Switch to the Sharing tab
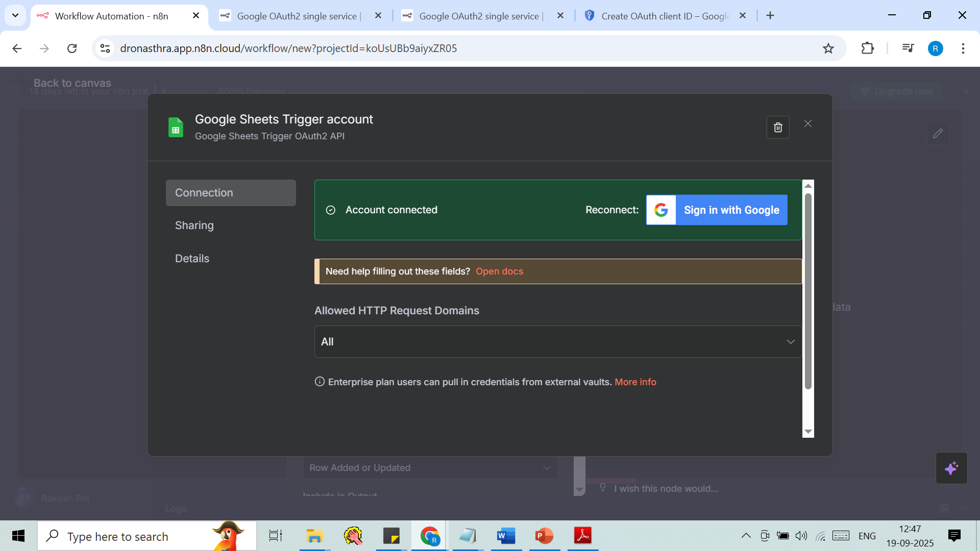This screenshot has height=551, width=980. click(x=194, y=225)
